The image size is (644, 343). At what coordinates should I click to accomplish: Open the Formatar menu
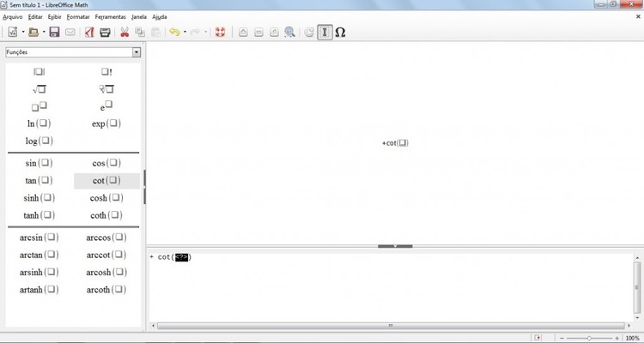tap(78, 17)
